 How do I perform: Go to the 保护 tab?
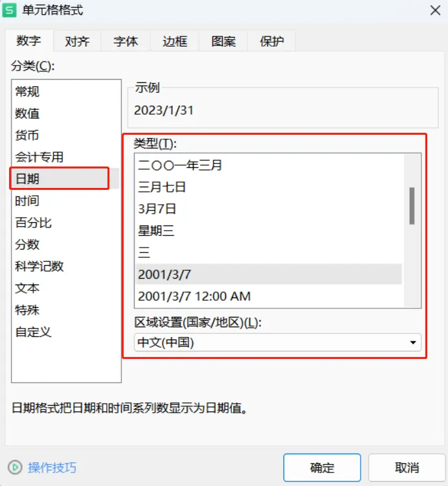point(271,41)
